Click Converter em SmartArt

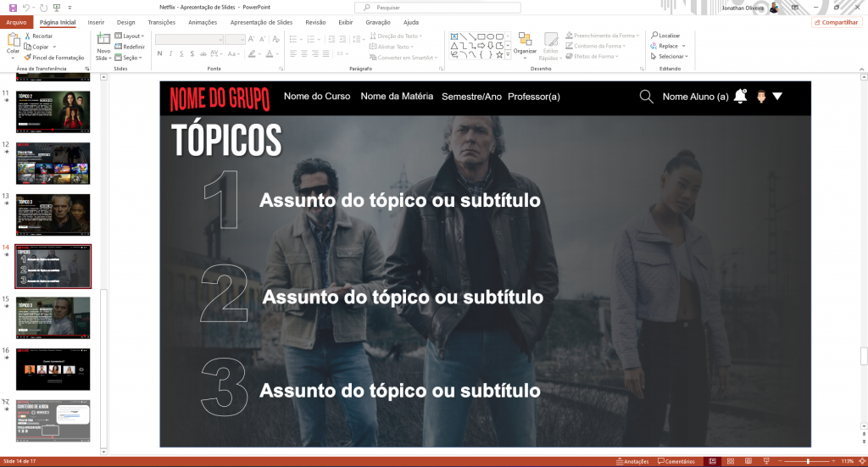click(403, 58)
